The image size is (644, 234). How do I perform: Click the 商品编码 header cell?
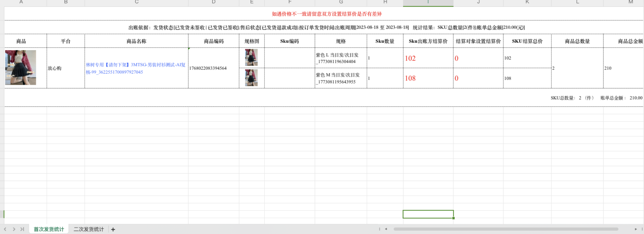coord(214,41)
